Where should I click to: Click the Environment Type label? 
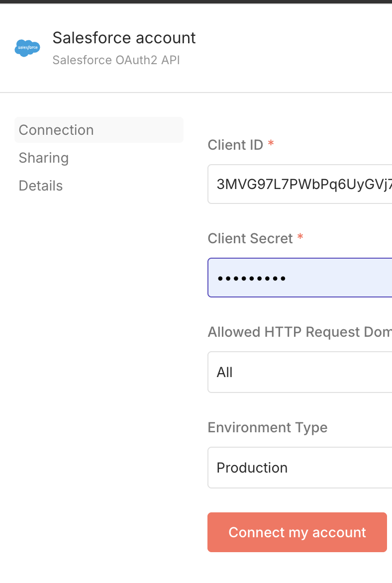click(268, 427)
